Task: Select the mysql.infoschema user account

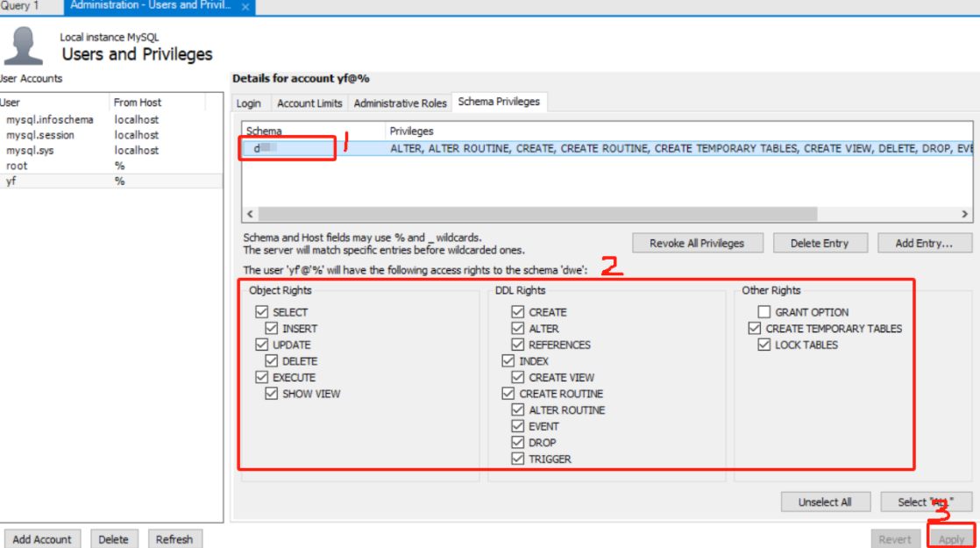Action: tap(110, 119)
